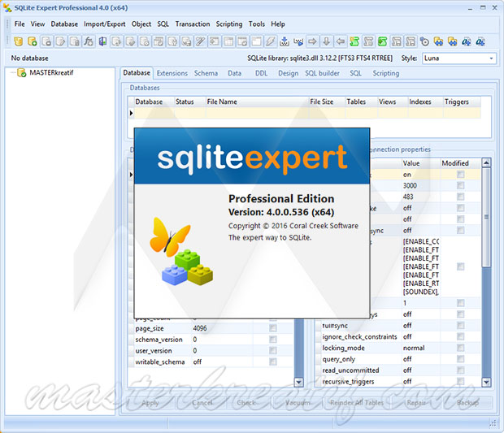The width and height of the screenshot is (504, 433).
Task: Click the Reindex All Tables button
Action: pyautogui.click(x=357, y=403)
